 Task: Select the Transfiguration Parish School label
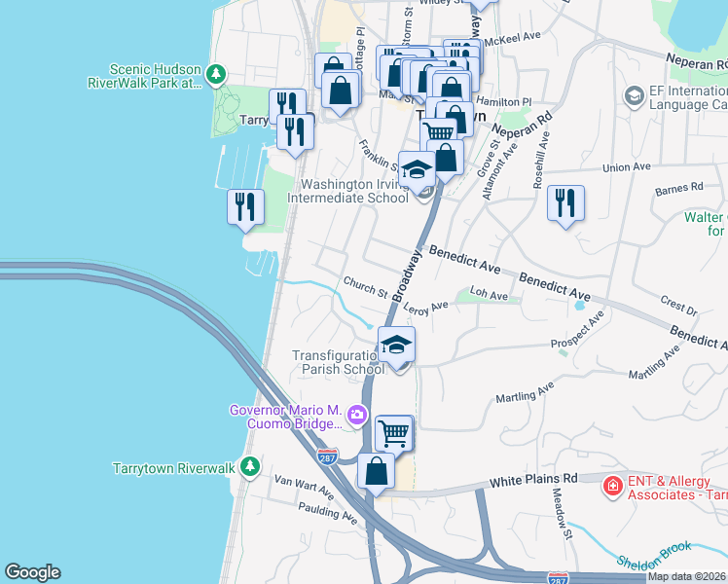(x=339, y=362)
